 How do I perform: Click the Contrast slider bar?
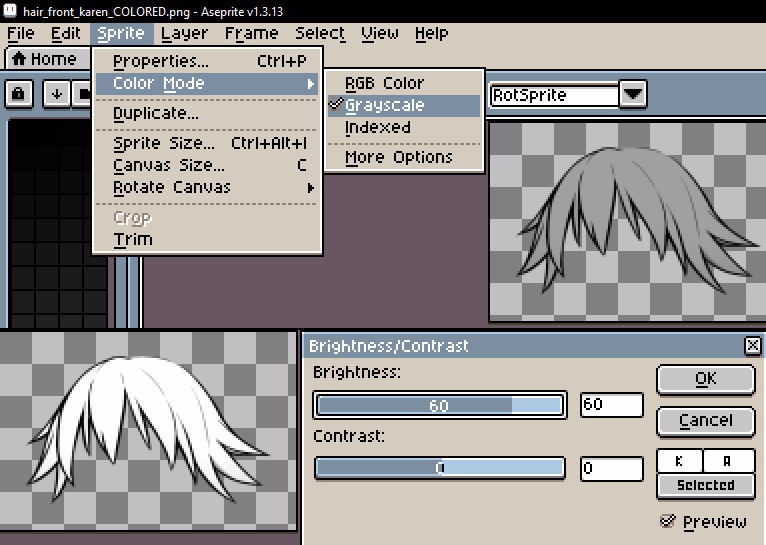click(439, 468)
